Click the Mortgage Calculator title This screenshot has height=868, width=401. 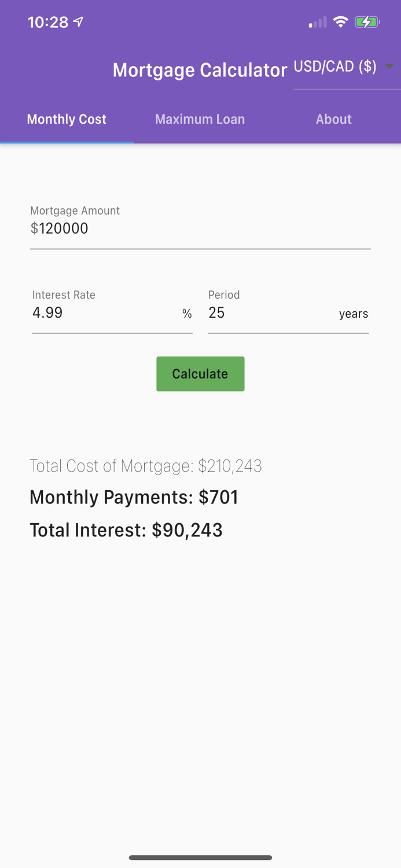pyautogui.click(x=200, y=69)
